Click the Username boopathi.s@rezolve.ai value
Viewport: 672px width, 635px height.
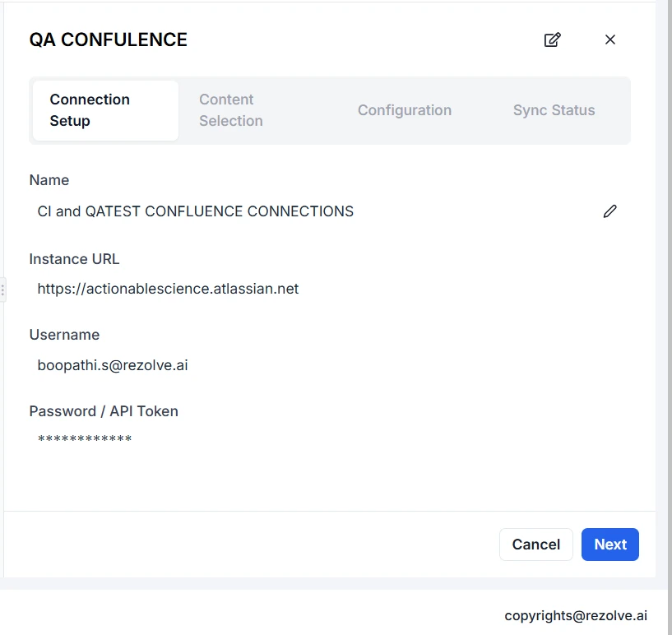[x=113, y=365]
